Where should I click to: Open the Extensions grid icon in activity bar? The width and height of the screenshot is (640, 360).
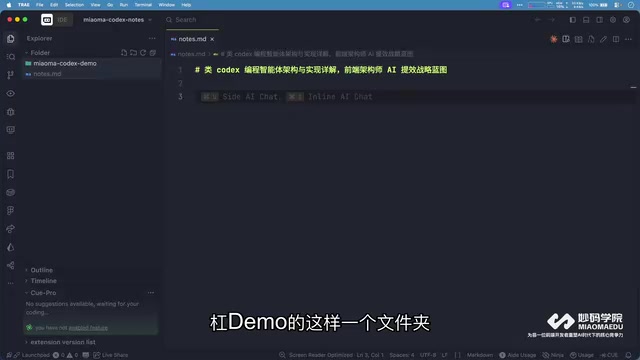tap(11, 156)
